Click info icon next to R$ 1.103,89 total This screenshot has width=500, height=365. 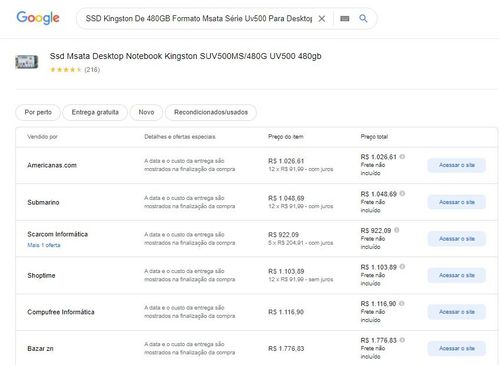402,267
